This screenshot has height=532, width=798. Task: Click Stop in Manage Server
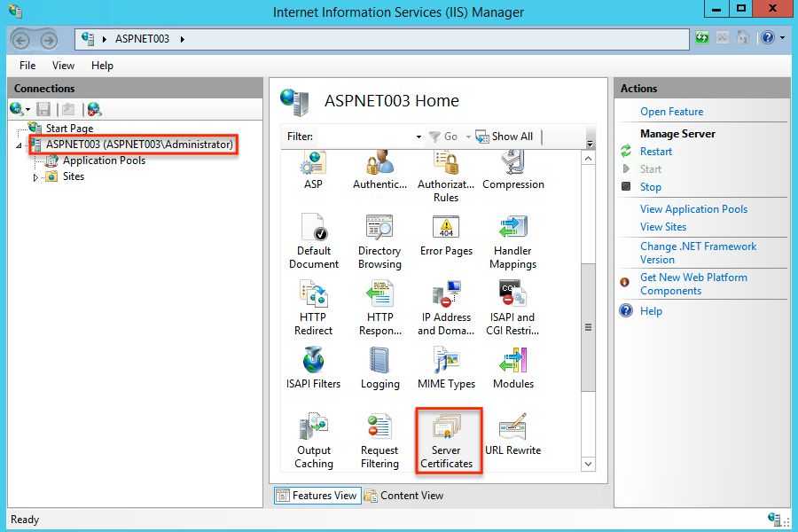click(x=651, y=187)
